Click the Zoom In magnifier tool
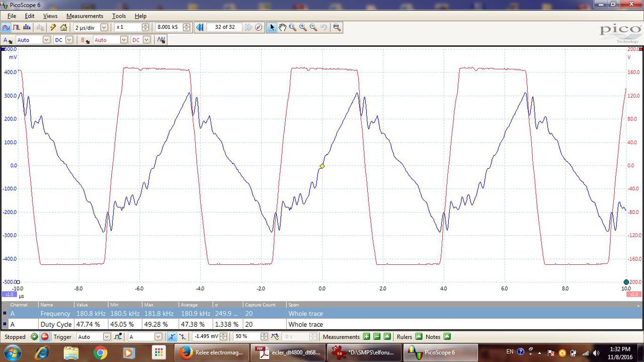This screenshot has width=644, height=362. [303, 27]
